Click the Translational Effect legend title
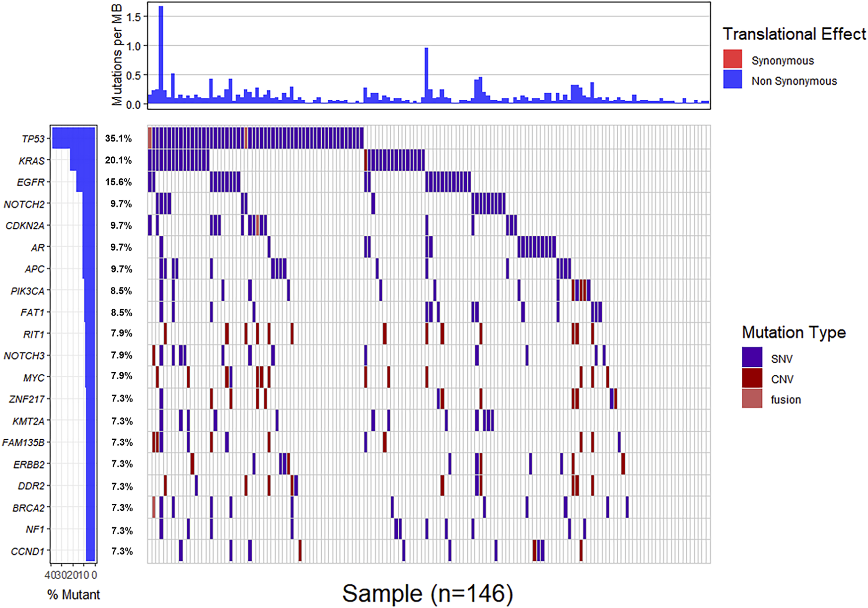 coord(794,34)
